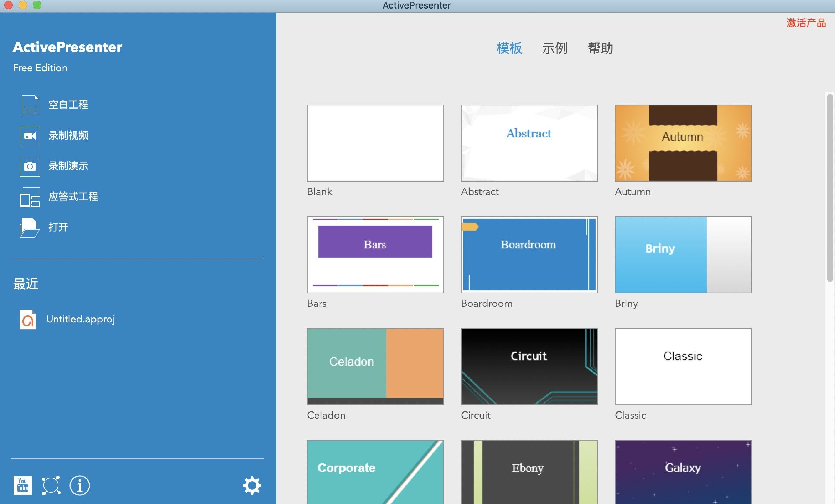
Task: Click the Celadon caption under thumbnail
Action: (x=326, y=415)
